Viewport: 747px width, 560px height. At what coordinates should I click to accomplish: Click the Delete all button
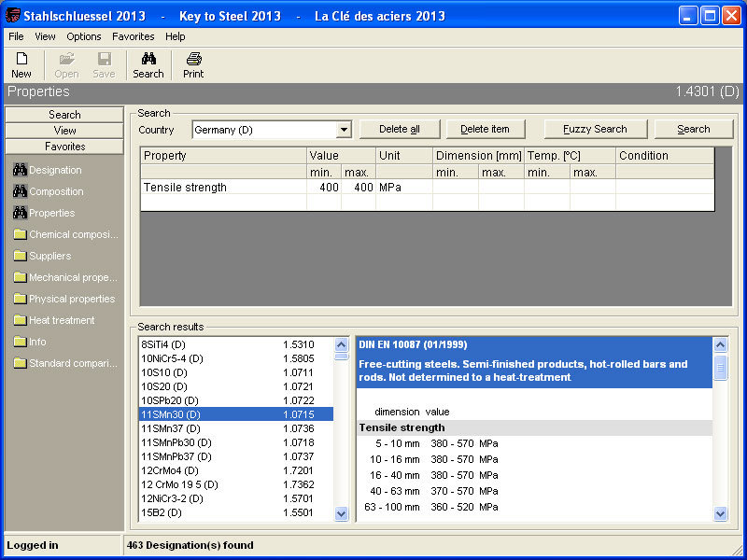400,129
